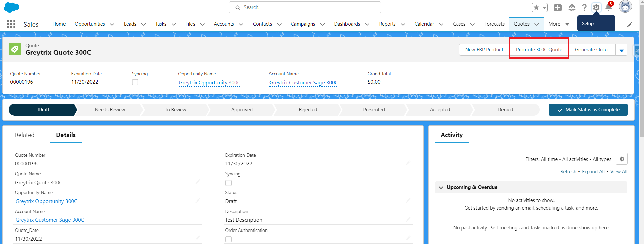Open more quote actions dropdown arrow
The image size is (644, 244).
(x=622, y=50)
